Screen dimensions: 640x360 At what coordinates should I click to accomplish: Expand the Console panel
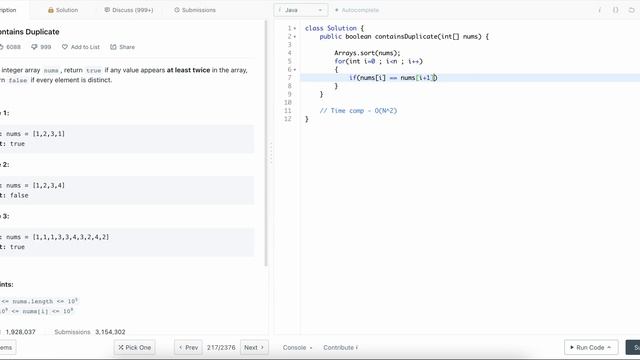coord(297,347)
